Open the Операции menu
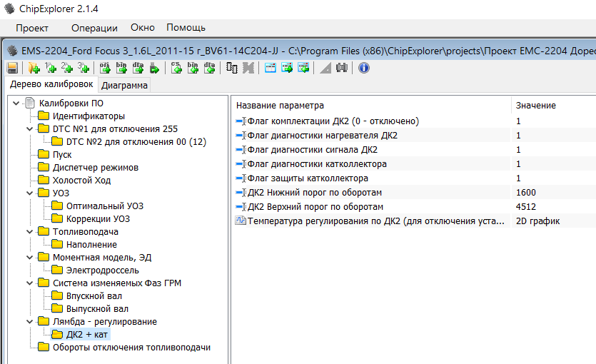The height and width of the screenshot is (364, 596). click(94, 28)
